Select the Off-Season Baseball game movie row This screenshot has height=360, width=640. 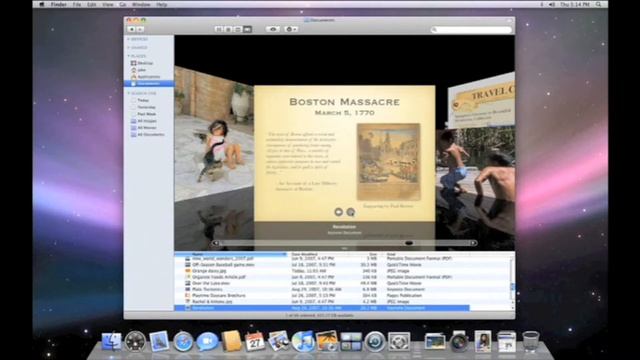pyautogui.click(x=322, y=265)
